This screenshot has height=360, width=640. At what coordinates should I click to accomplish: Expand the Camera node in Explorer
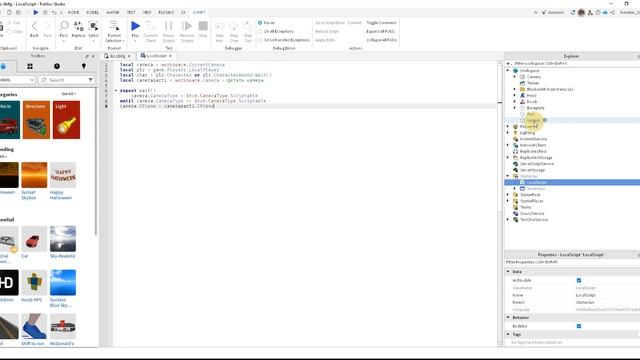pos(515,77)
